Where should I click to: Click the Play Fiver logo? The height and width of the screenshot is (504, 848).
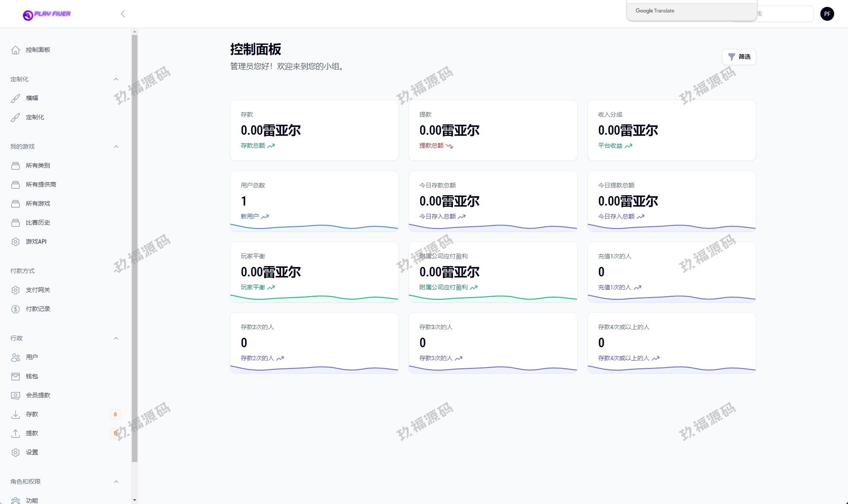click(x=47, y=15)
